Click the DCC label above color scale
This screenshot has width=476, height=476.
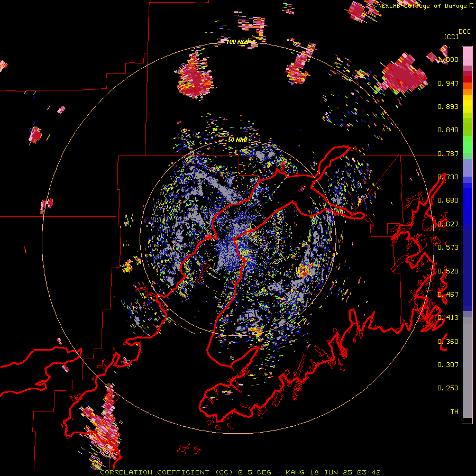pos(464,32)
